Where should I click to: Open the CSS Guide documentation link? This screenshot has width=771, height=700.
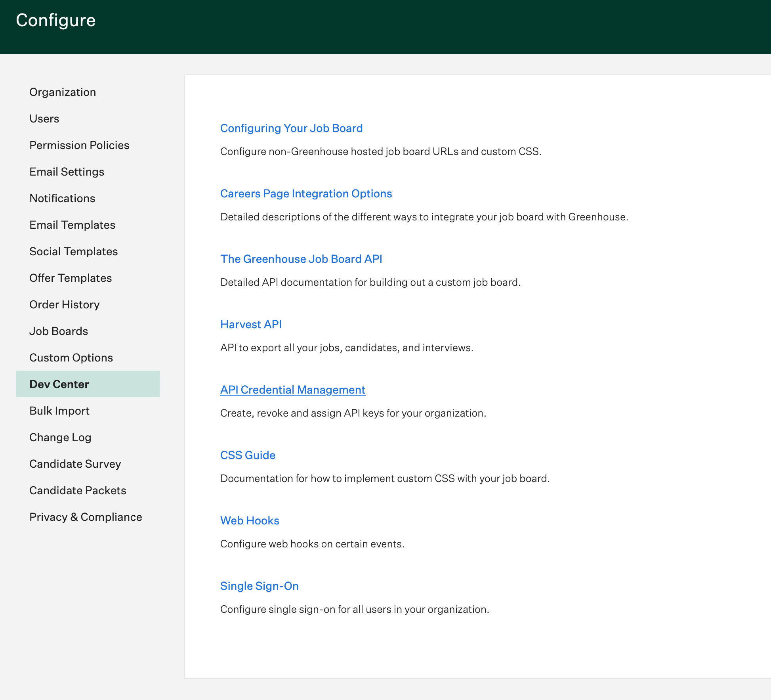pyautogui.click(x=248, y=455)
